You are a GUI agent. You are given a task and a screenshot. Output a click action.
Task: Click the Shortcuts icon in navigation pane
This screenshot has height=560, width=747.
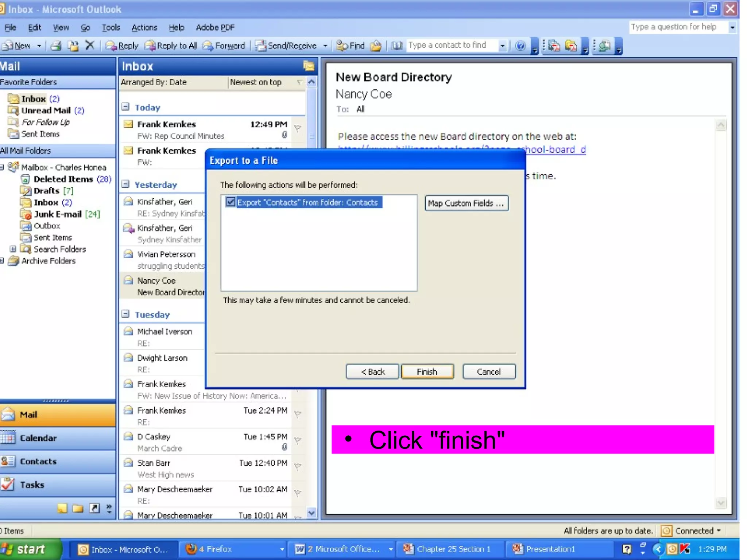click(94, 508)
